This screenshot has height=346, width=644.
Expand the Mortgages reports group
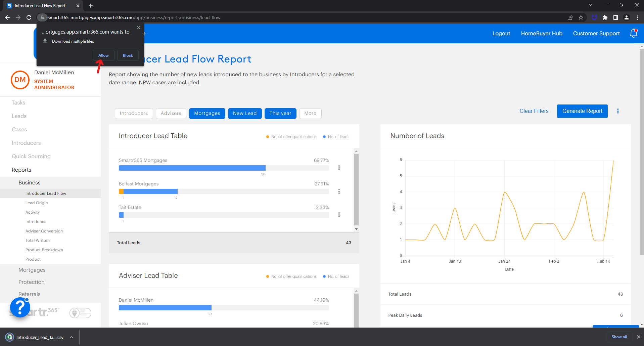(32, 270)
